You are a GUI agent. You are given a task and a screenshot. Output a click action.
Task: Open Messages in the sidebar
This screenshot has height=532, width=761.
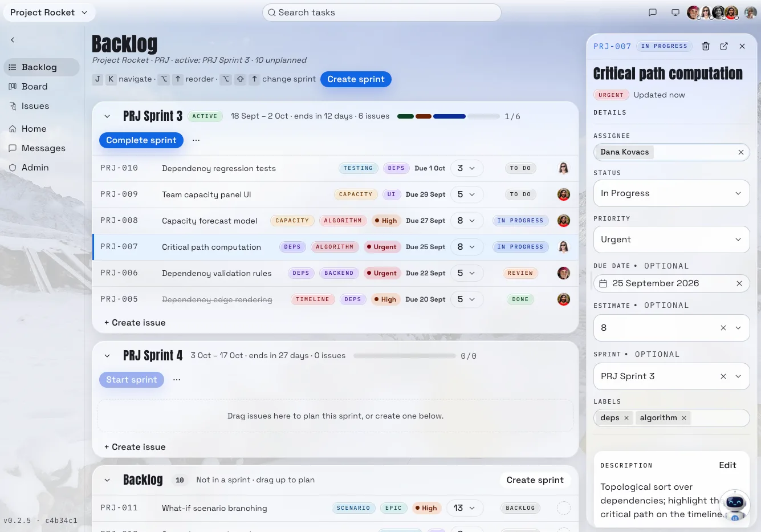(x=42, y=148)
